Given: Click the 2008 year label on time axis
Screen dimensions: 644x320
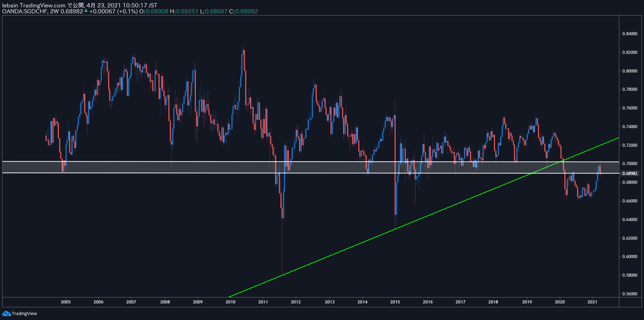Looking at the screenshot, I should pyautogui.click(x=165, y=302).
